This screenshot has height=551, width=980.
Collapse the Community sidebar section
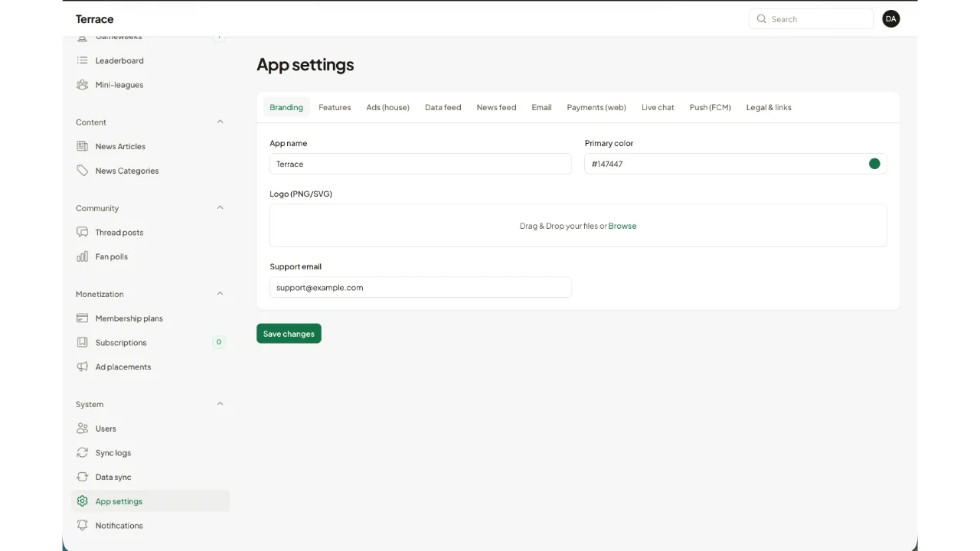click(x=220, y=207)
